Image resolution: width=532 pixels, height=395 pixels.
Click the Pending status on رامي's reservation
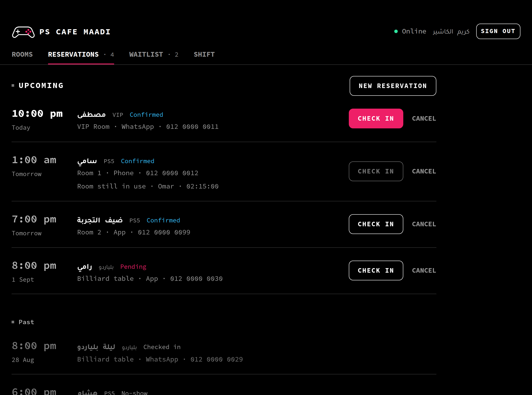click(133, 267)
